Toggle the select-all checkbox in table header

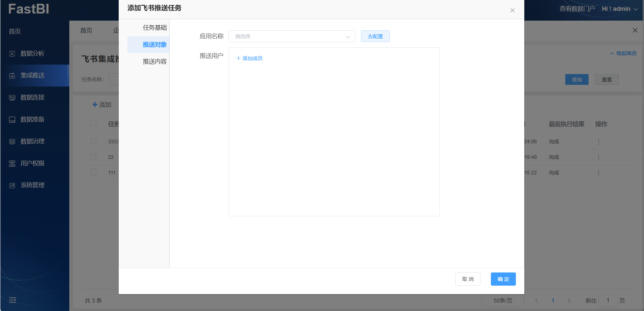coord(93,123)
